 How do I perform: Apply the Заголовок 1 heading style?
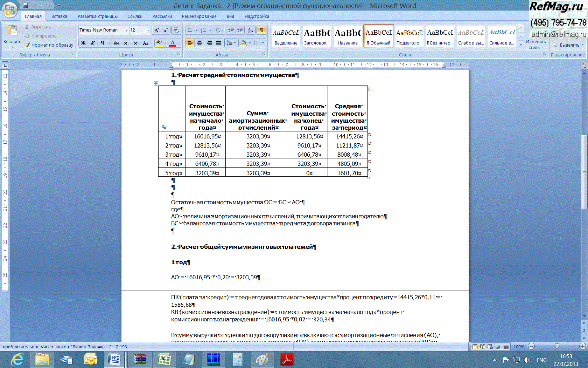pos(317,36)
